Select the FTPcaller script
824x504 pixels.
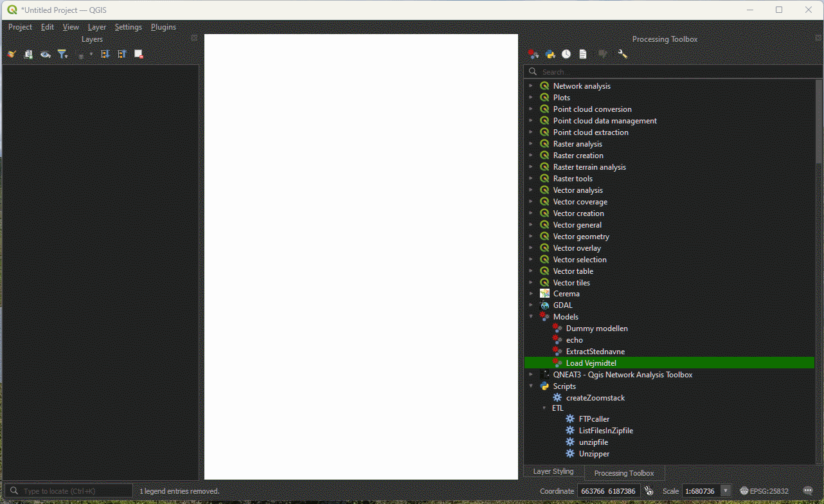click(594, 419)
